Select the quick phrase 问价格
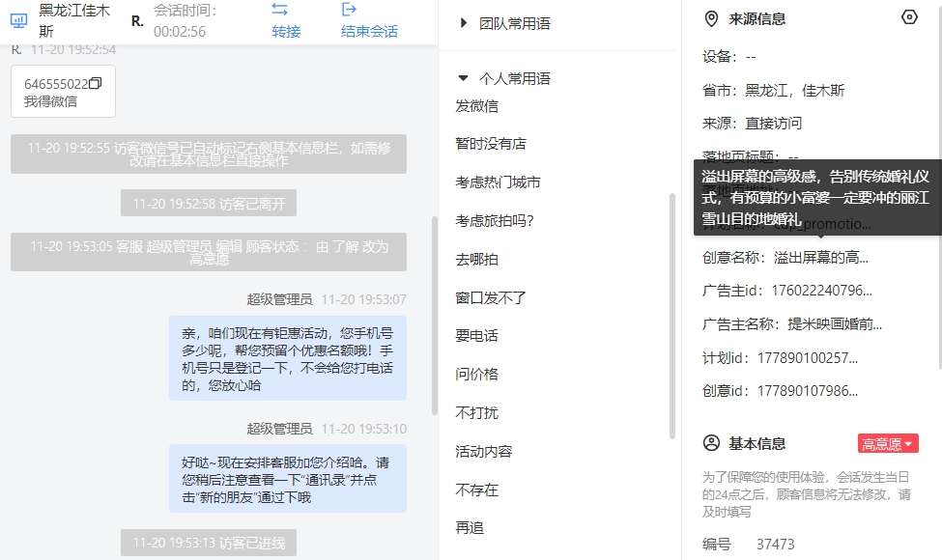Viewport: 942px width, 560px height. click(477, 375)
